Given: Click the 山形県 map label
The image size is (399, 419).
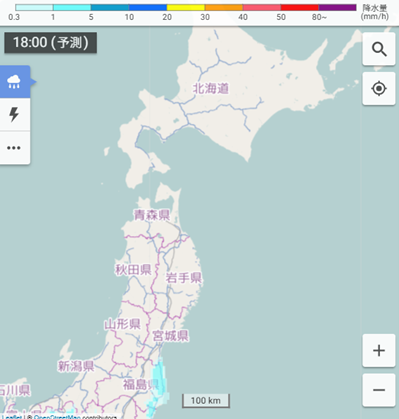Looking at the screenshot, I should pyautogui.click(x=123, y=324).
